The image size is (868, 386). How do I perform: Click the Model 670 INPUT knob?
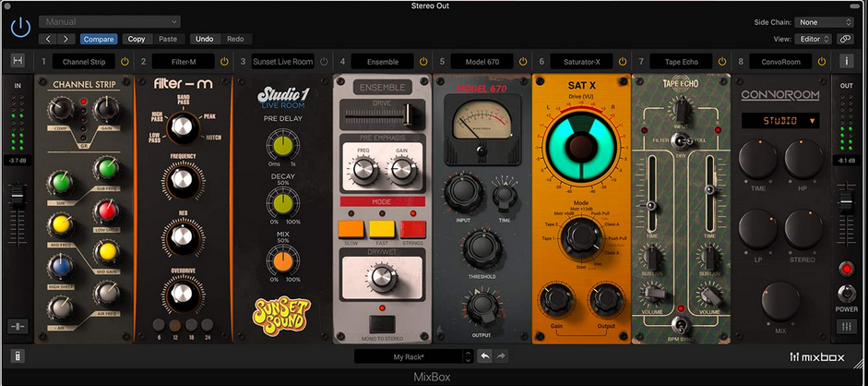[463, 193]
